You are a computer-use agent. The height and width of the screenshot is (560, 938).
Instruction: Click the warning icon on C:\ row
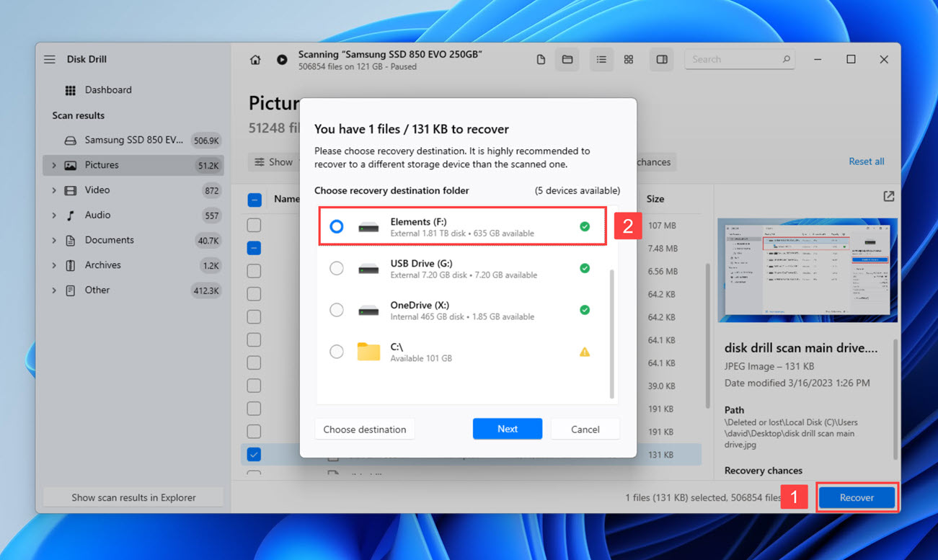coord(585,352)
